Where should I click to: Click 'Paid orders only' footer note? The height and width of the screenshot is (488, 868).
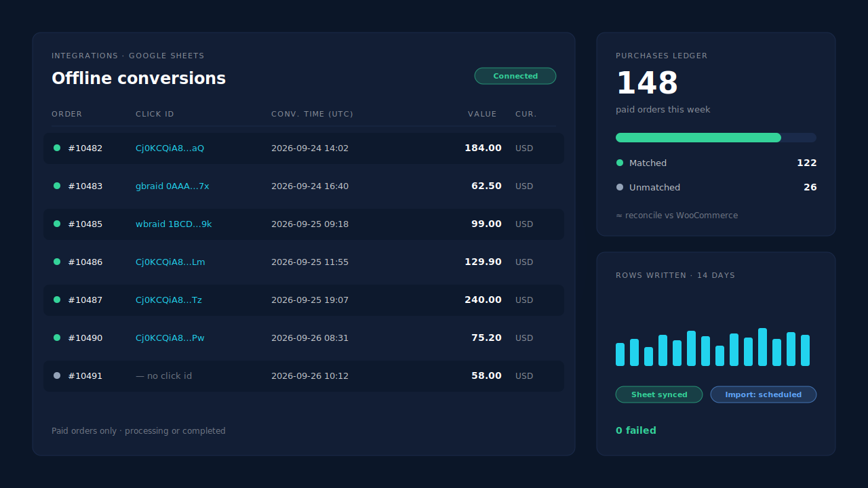[138, 431]
